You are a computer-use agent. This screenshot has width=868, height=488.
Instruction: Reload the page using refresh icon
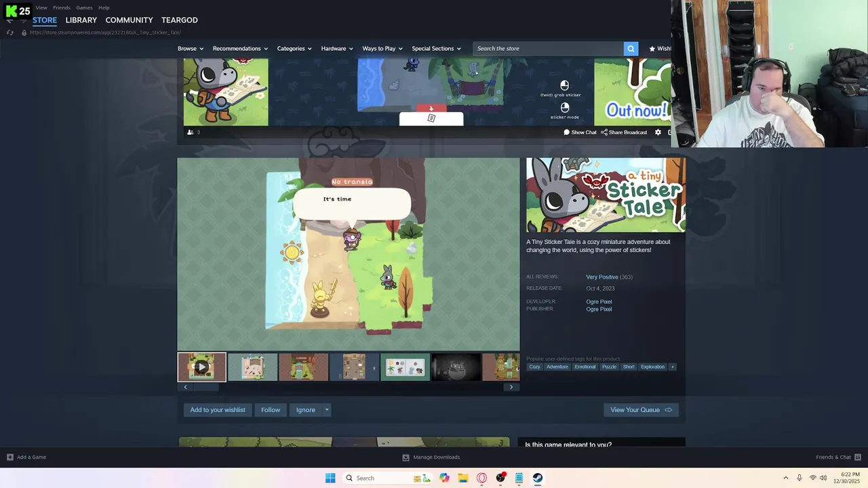coord(10,33)
